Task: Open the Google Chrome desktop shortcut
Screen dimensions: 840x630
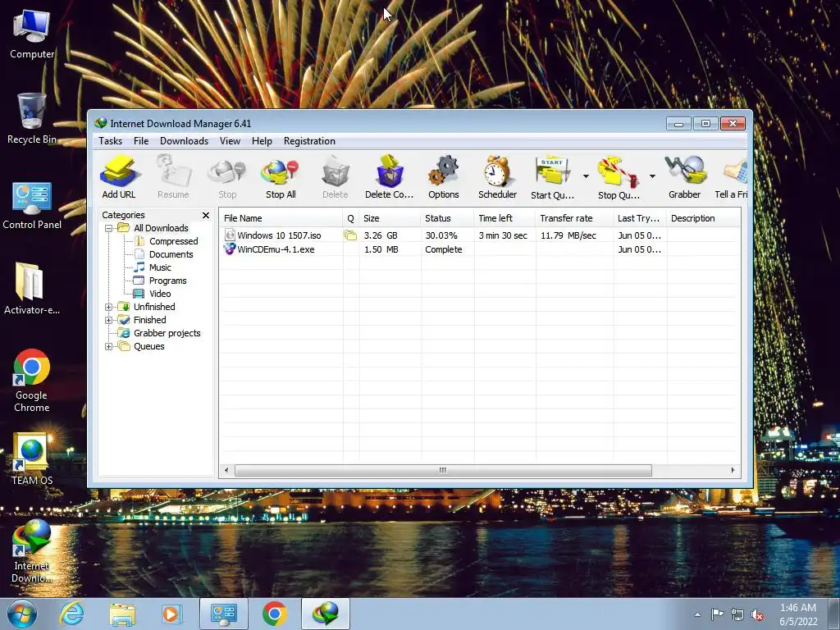Action: (x=32, y=380)
